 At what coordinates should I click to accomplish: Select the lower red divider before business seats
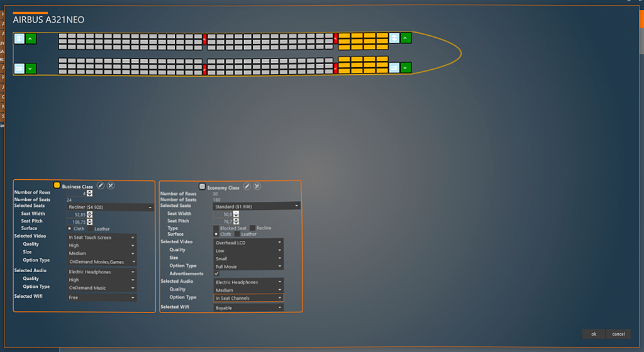[336, 68]
